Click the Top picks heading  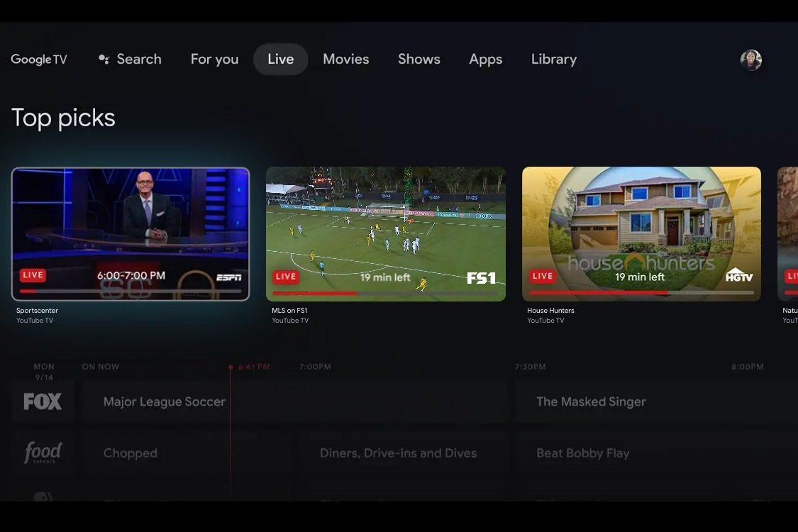pyautogui.click(x=63, y=118)
